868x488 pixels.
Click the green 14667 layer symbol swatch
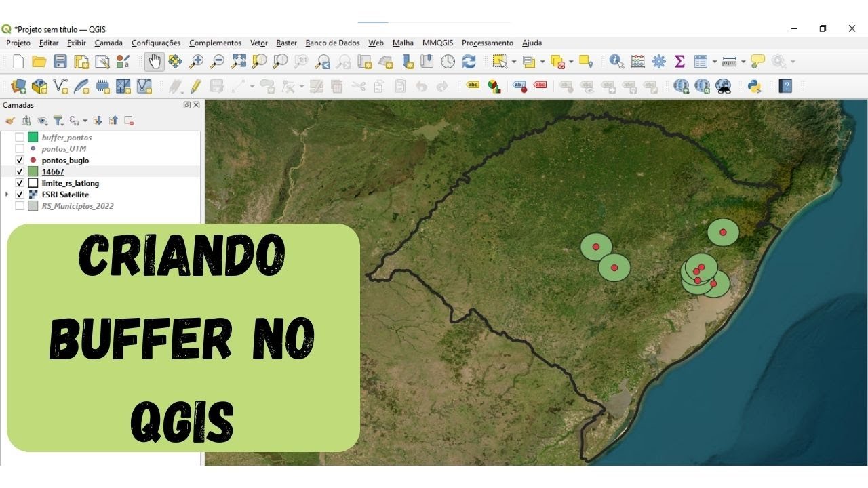33,172
